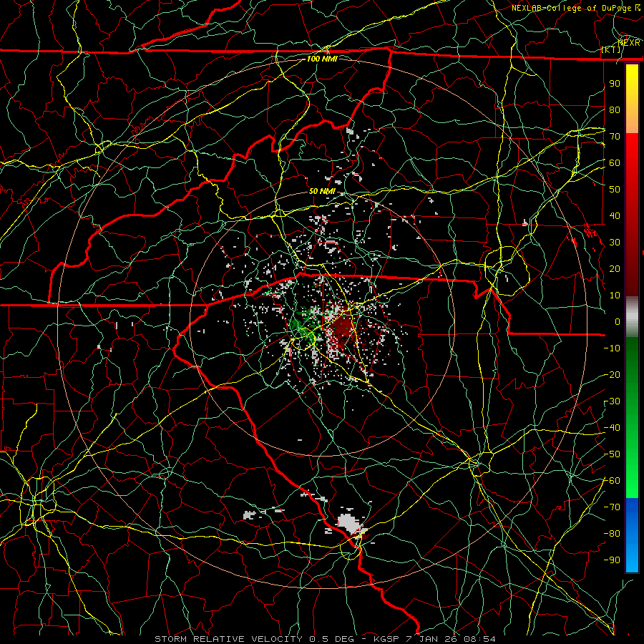Select the 40 value on velocity scale
The height and width of the screenshot is (644, 644).
(x=615, y=215)
